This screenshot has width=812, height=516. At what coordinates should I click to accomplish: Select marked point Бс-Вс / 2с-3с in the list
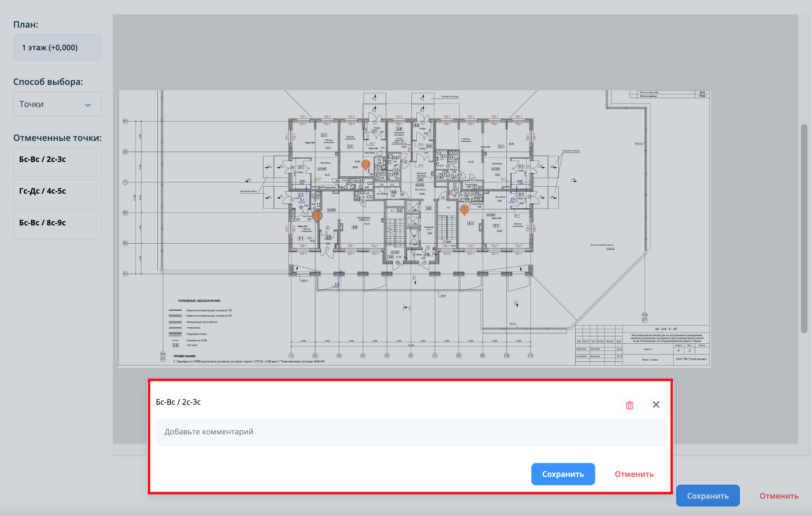point(57,162)
